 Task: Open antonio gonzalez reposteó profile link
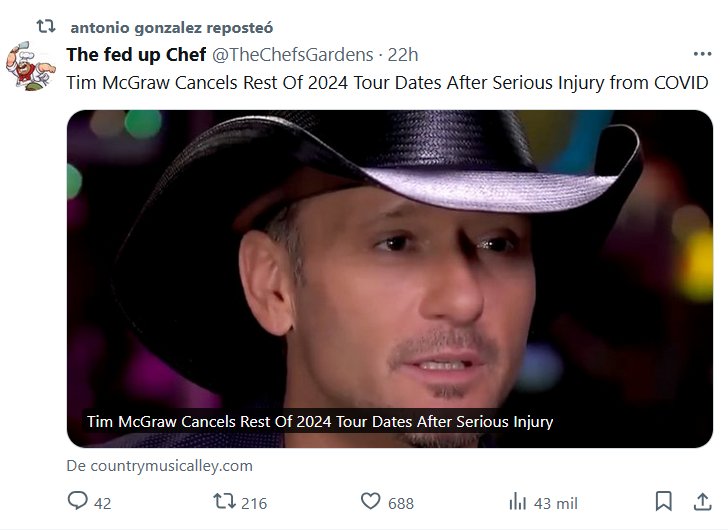(x=171, y=27)
